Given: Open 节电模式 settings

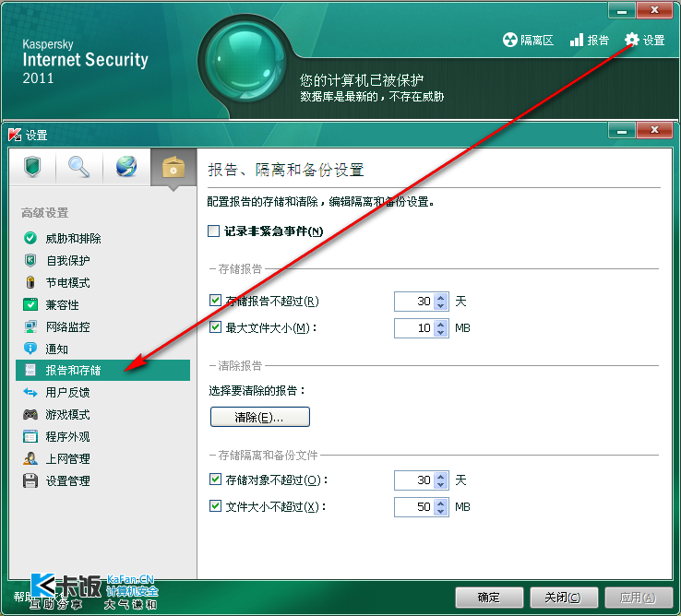Looking at the screenshot, I should click(103, 282).
